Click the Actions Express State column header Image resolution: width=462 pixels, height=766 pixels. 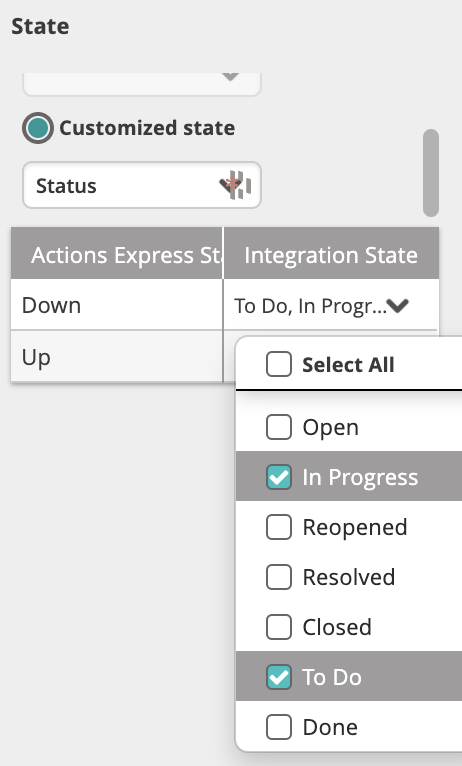coord(117,253)
